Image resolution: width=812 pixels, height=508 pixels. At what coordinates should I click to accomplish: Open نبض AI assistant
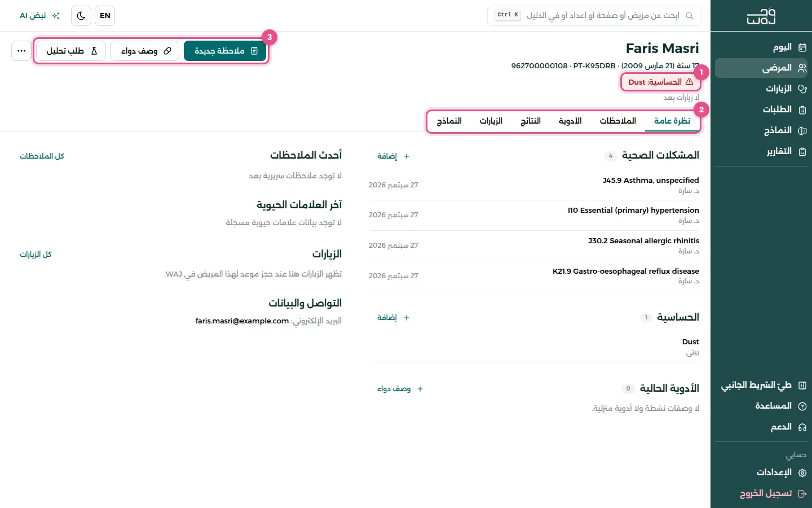pos(39,16)
